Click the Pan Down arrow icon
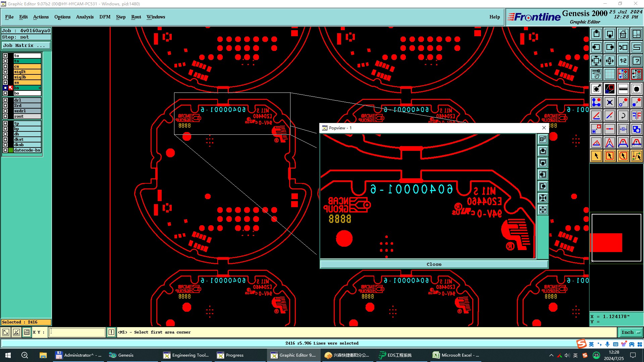 pyautogui.click(x=610, y=34)
